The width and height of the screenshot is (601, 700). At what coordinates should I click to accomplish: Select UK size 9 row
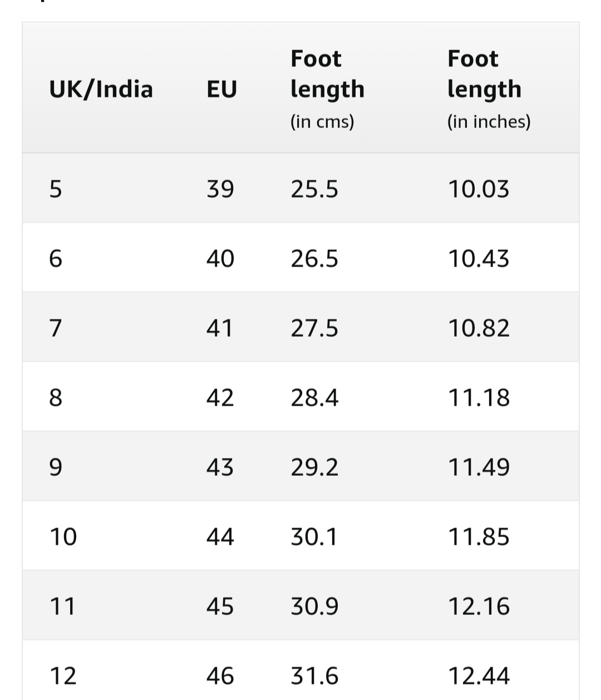pos(300,466)
